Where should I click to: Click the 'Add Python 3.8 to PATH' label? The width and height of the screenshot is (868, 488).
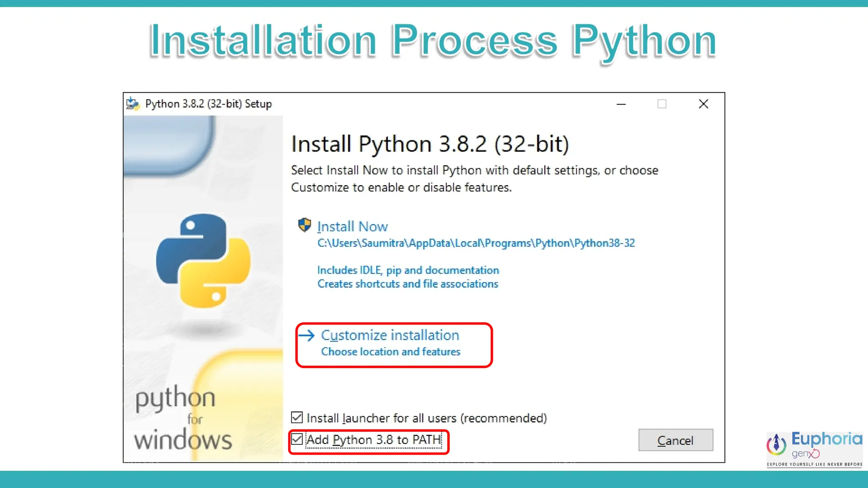tap(373, 440)
